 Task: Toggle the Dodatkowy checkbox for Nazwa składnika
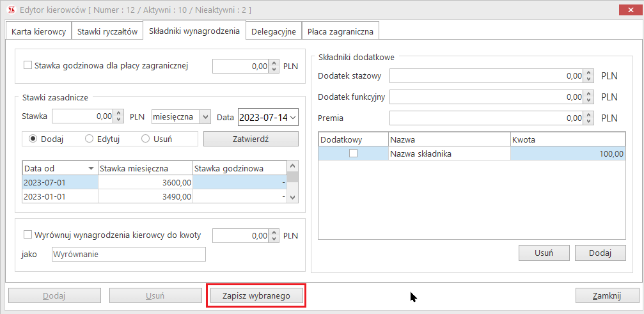tap(353, 153)
